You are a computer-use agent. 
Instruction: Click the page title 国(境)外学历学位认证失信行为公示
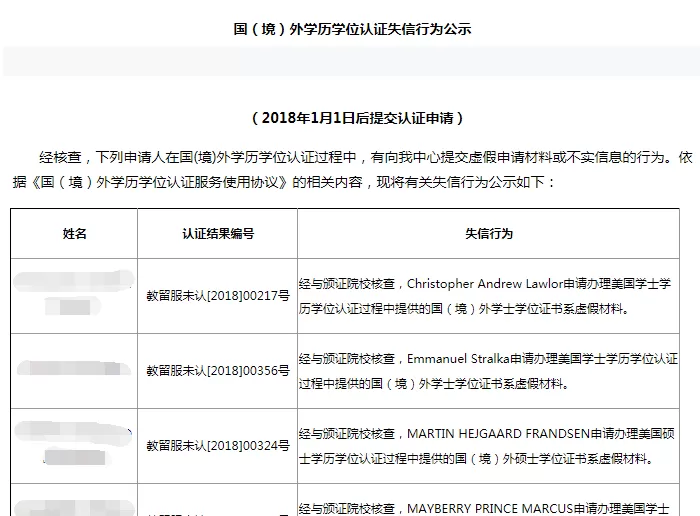pyautogui.click(x=352, y=29)
